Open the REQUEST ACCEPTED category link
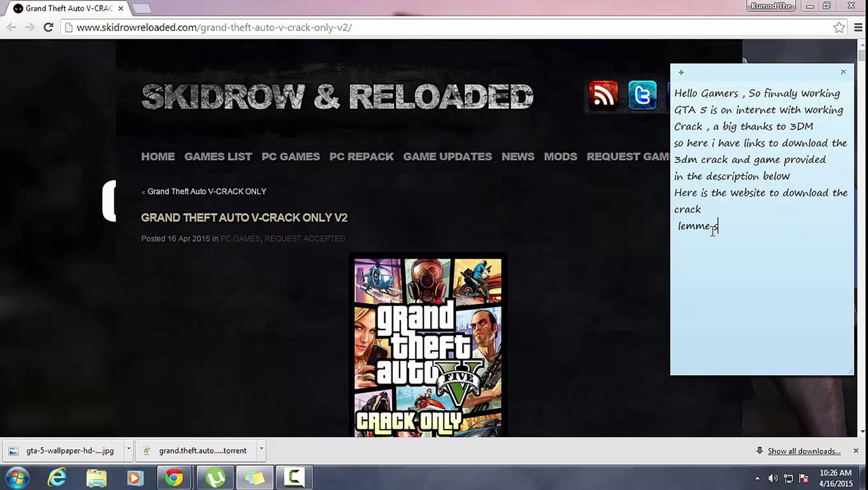 coord(305,239)
